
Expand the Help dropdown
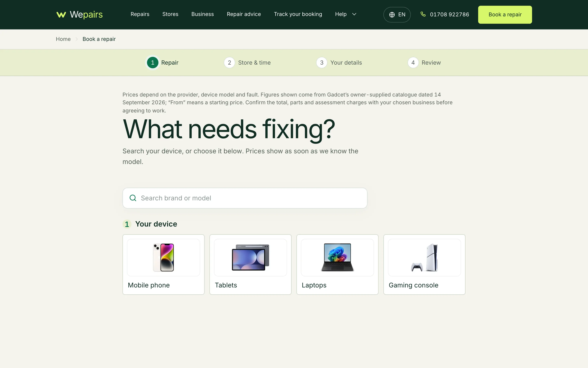[x=345, y=14]
